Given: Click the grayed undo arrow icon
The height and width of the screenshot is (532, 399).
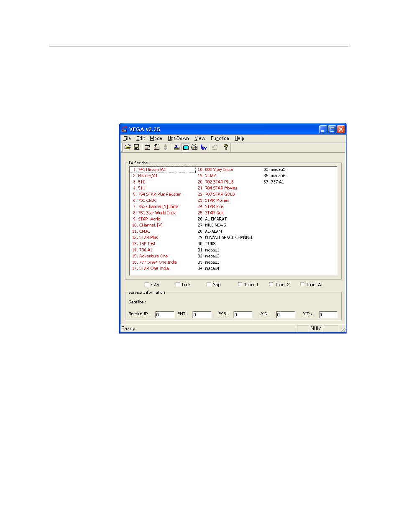Looking at the screenshot, I should [215, 147].
